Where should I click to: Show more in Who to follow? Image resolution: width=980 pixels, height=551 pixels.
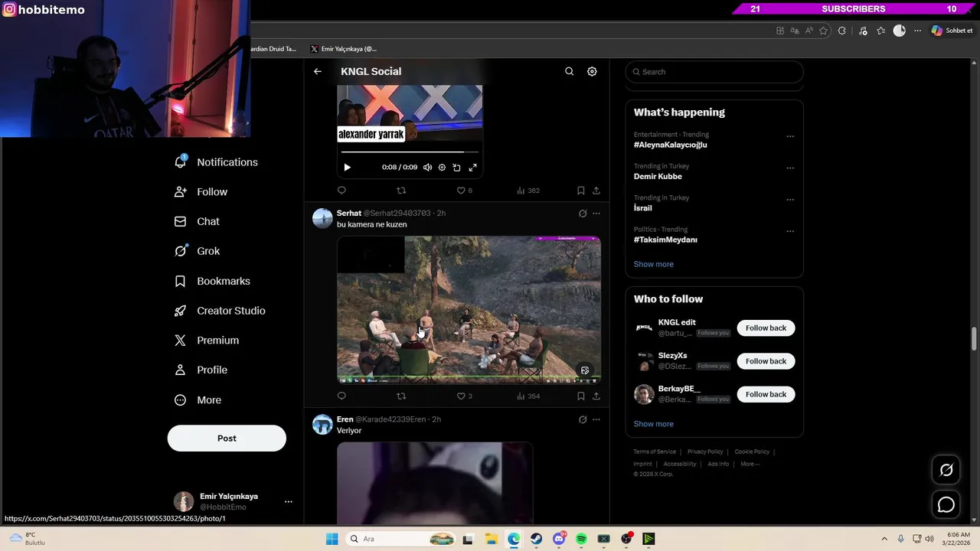tap(654, 424)
